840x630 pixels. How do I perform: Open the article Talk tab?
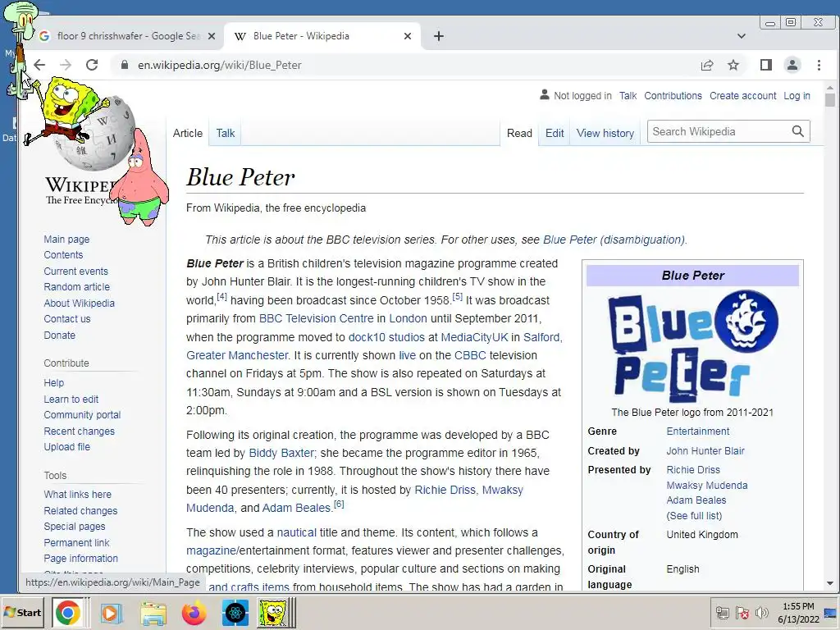226,133
